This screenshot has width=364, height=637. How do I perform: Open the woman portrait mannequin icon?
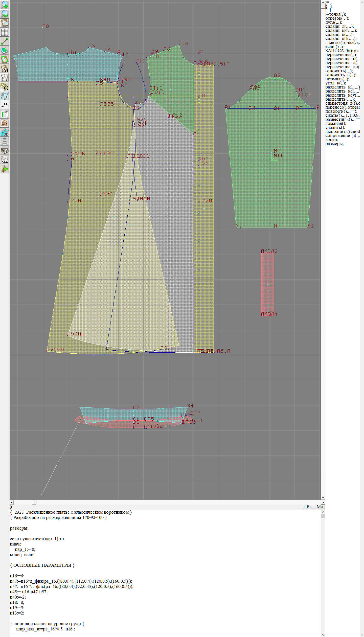[x=5, y=123]
